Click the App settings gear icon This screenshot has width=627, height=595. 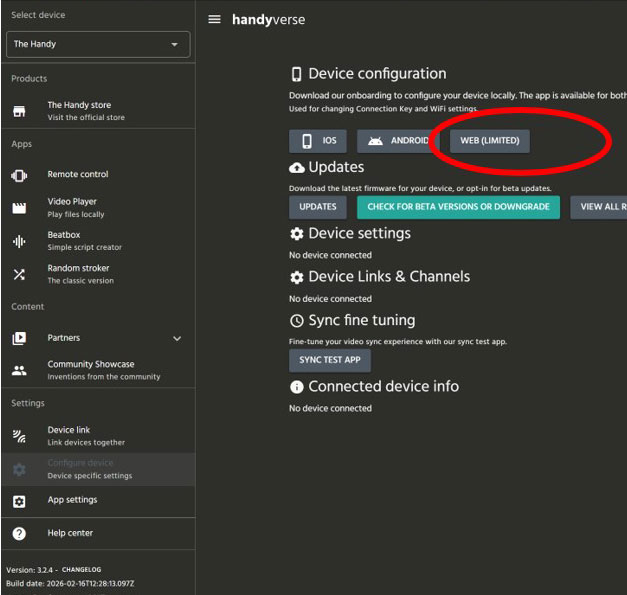[x=19, y=501]
